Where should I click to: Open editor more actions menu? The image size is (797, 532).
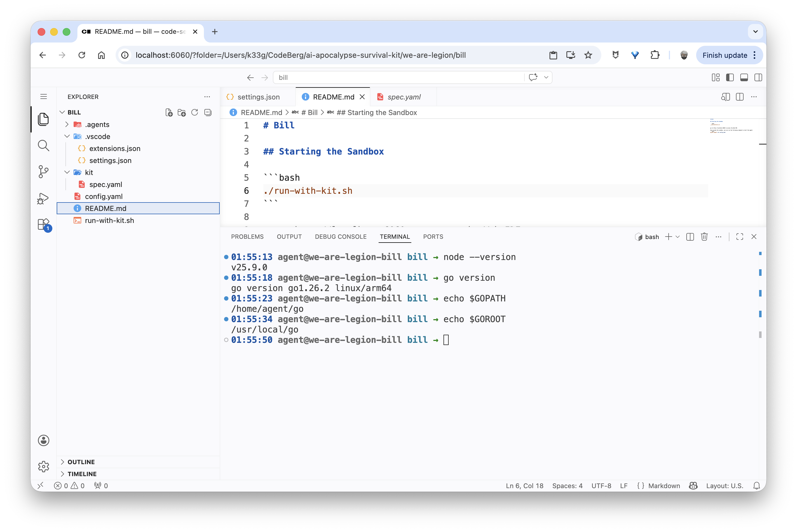(754, 97)
